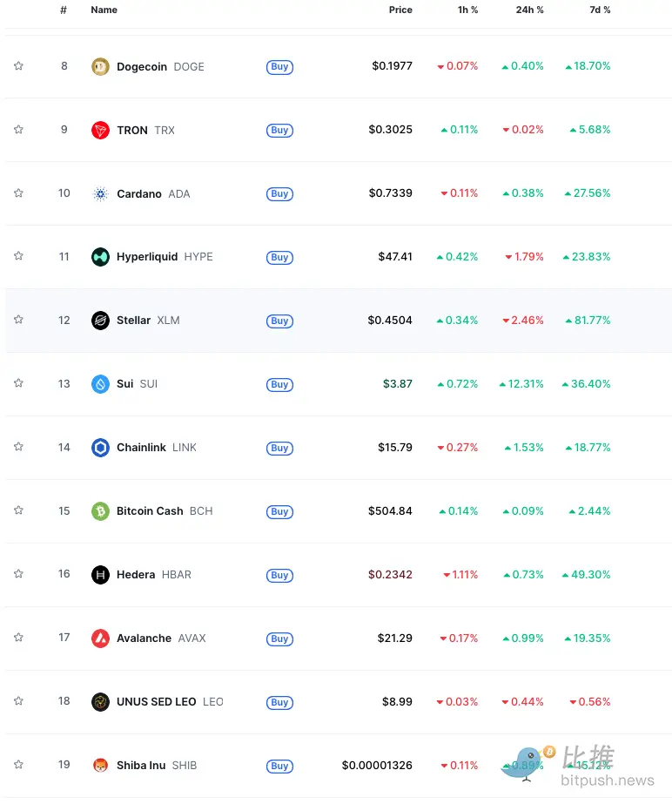
Task: Click the Dogecoin coin logo
Action: (x=100, y=67)
